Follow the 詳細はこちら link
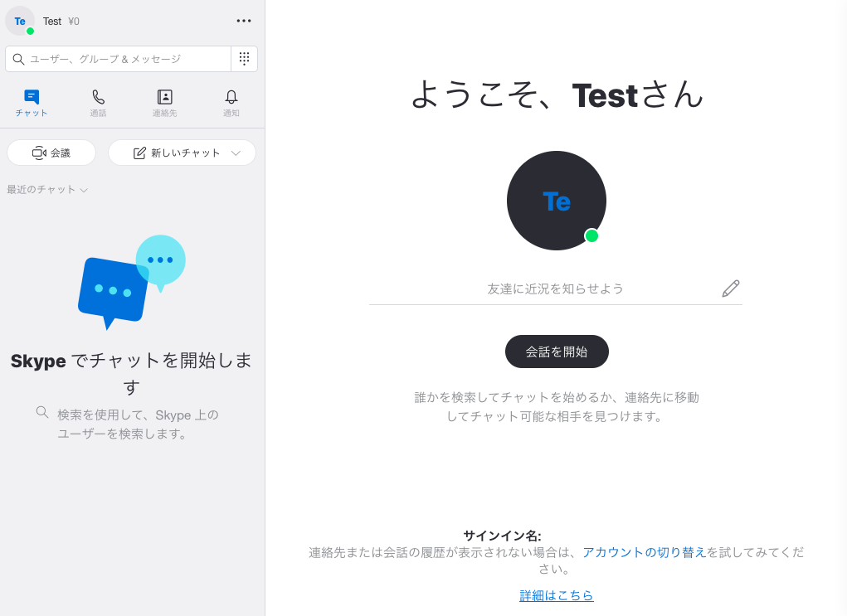The image size is (847, 616). [x=557, y=595]
